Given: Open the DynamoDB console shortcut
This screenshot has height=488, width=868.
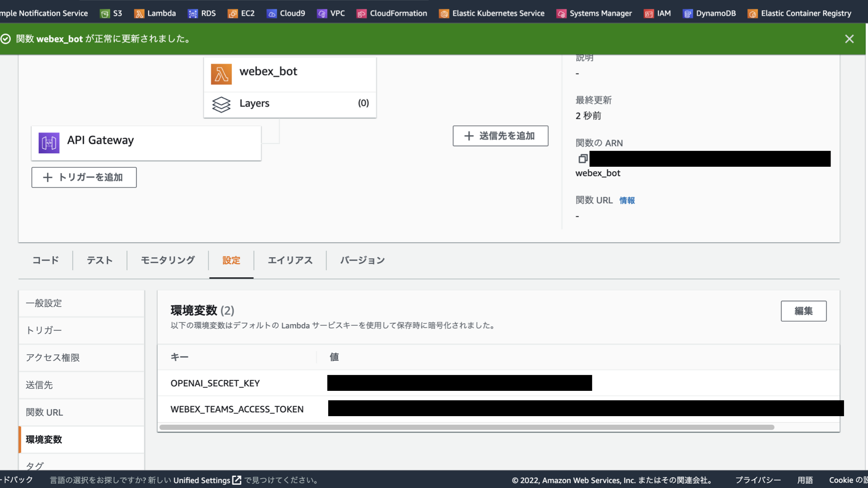Looking at the screenshot, I should coord(709,13).
